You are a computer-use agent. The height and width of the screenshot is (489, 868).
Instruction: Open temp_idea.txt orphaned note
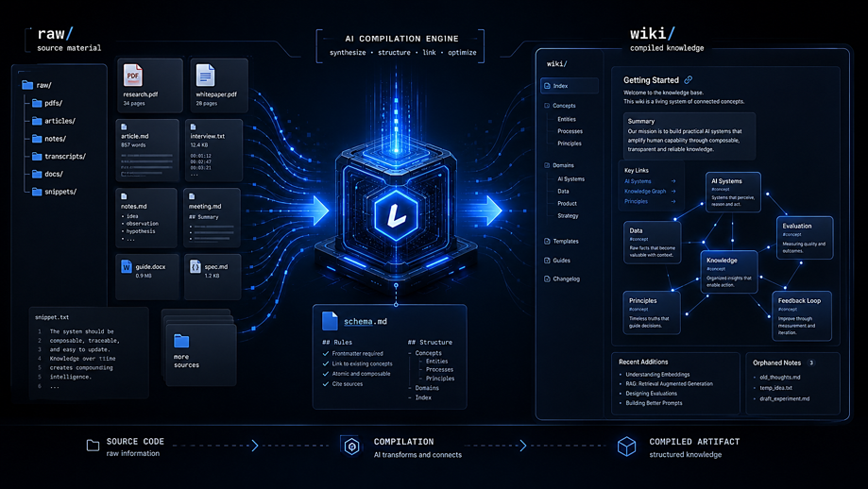[775, 388]
